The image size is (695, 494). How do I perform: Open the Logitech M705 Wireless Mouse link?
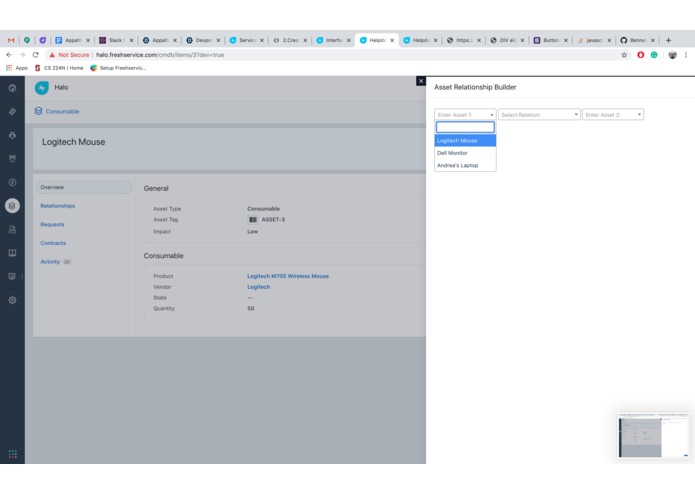click(288, 276)
